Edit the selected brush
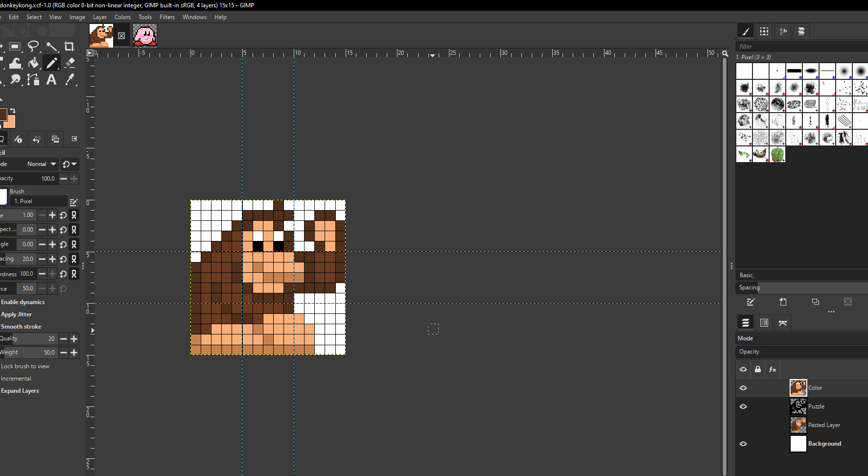This screenshot has width=868, height=476. point(751,302)
